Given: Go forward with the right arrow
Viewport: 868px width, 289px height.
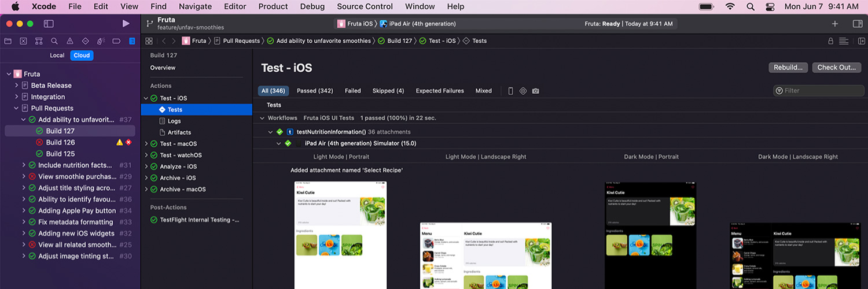Looking at the screenshot, I should coord(174,41).
